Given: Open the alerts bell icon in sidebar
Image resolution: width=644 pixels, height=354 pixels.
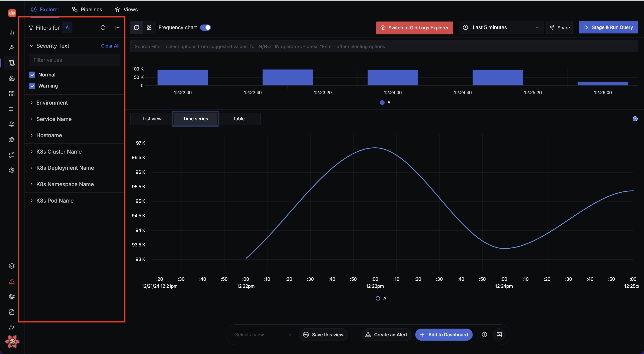Looking at the screenshot, I should [x=12, y=124].
